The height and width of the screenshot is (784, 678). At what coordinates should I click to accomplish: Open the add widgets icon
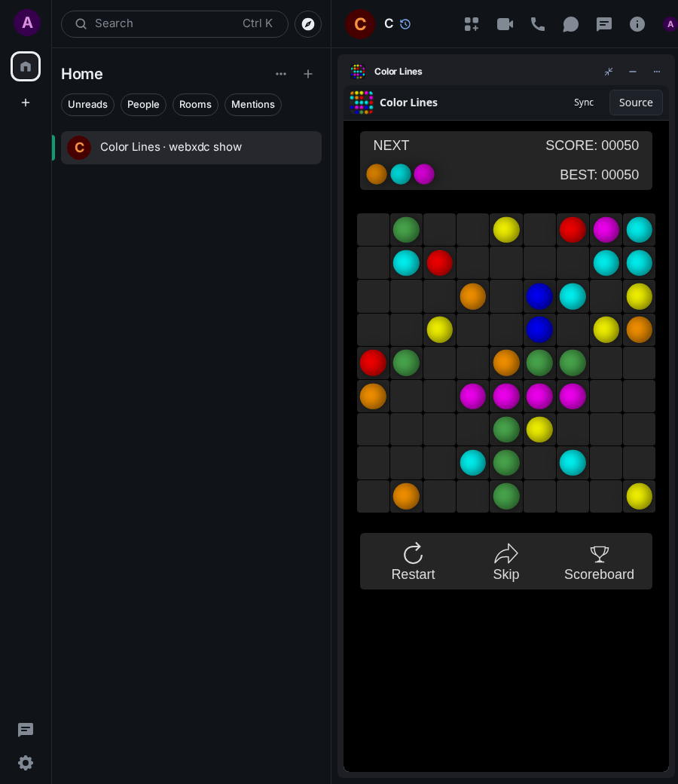coord(471,24)
